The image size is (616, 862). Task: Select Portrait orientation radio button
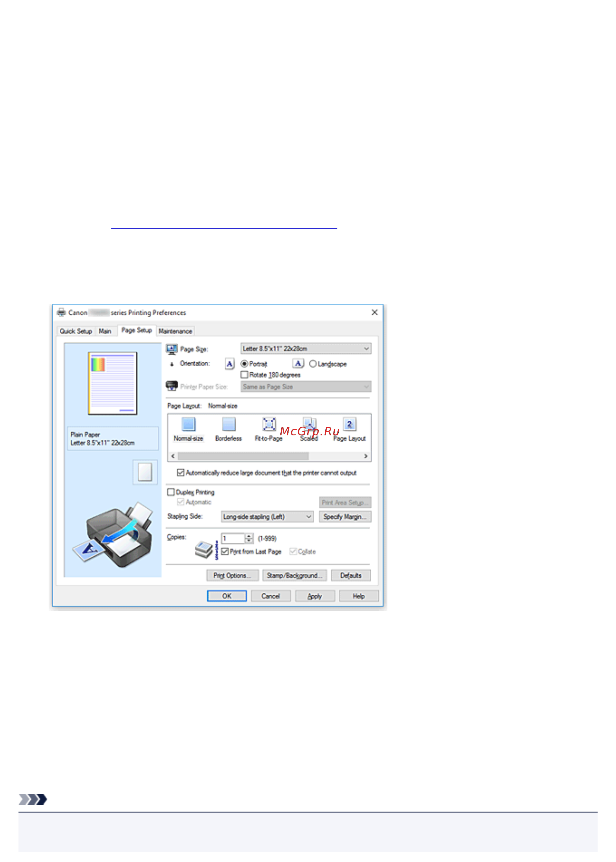244,364
